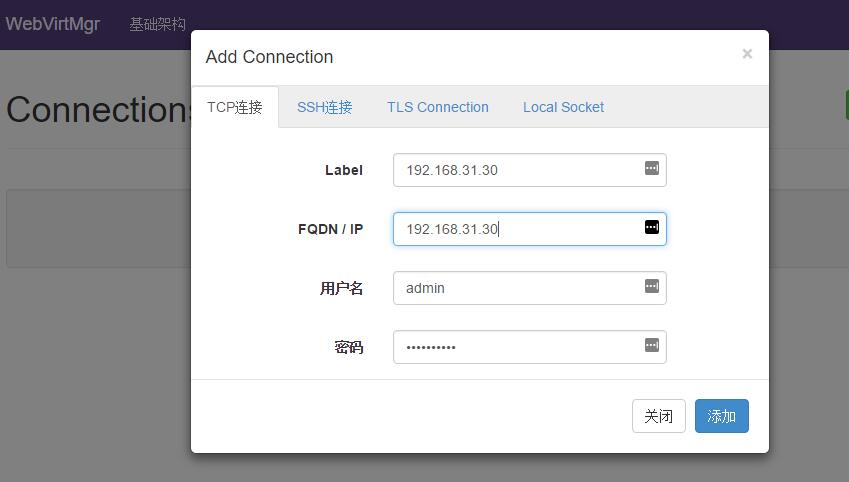The height and width of the screenshot is (482, 849).
Task: Click the FQDN / IP field autofill icon
Action: point(652,228)
